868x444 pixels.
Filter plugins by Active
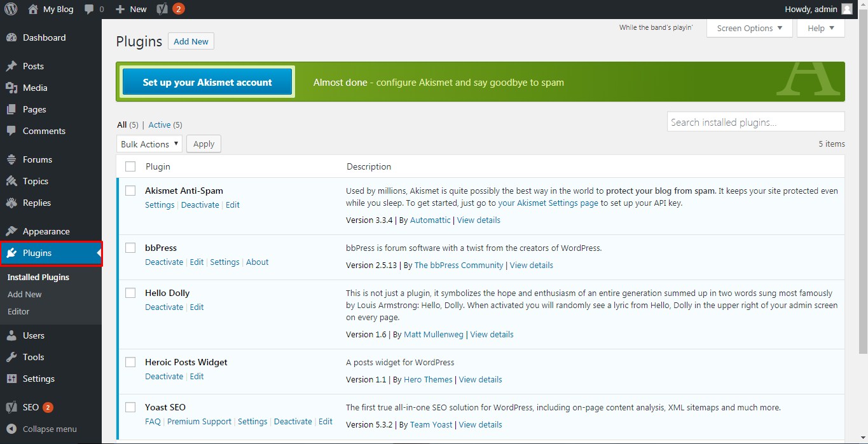[160, 125]
